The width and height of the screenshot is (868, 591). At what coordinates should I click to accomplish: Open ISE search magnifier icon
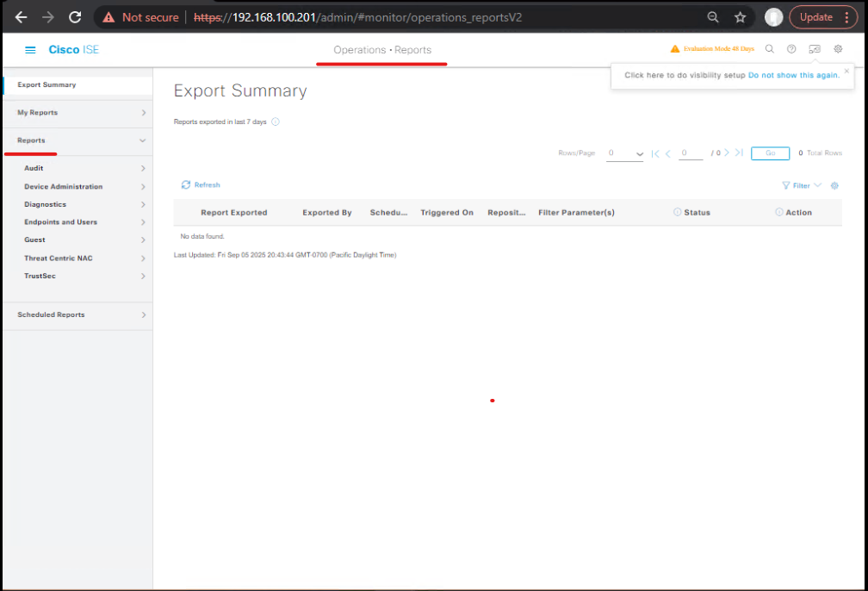point(770,49)
